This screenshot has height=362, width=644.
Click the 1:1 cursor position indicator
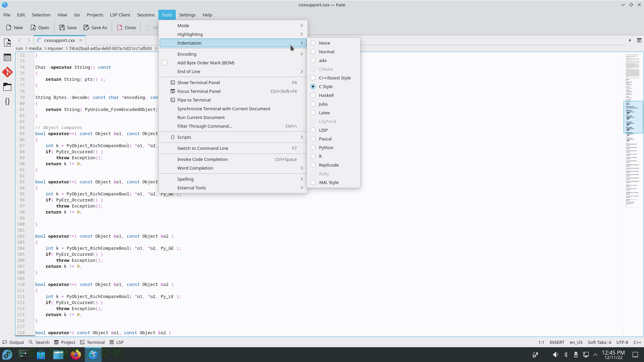(541, 342)
